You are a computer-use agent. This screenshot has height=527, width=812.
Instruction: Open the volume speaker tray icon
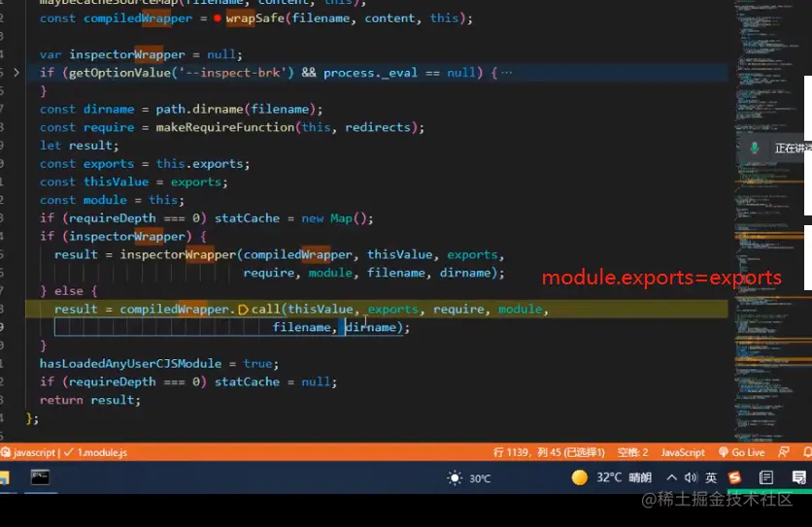pyautogui.click(x=691, y=478)
